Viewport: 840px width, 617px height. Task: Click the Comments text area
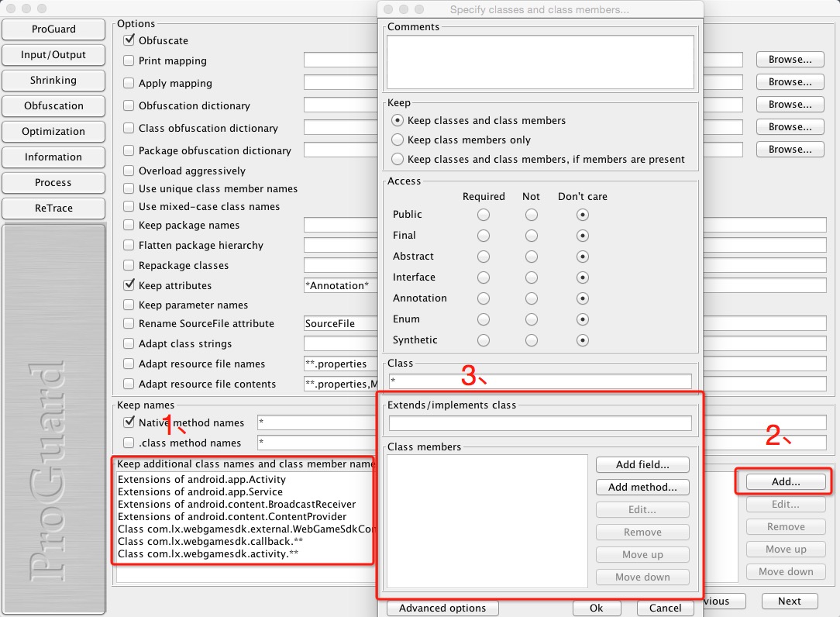coord(540,62)
